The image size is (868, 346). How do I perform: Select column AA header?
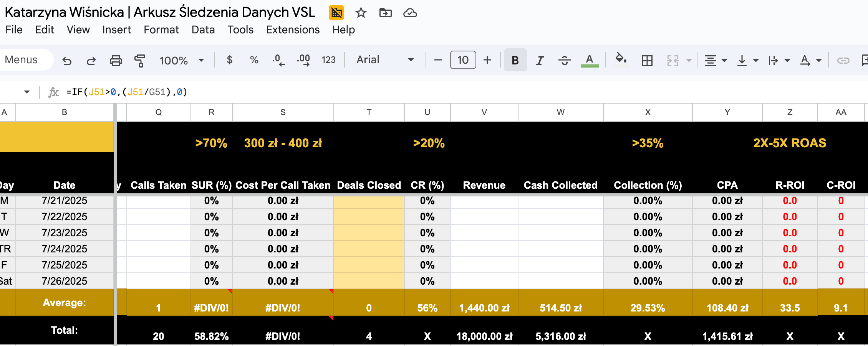coord(841,112)
